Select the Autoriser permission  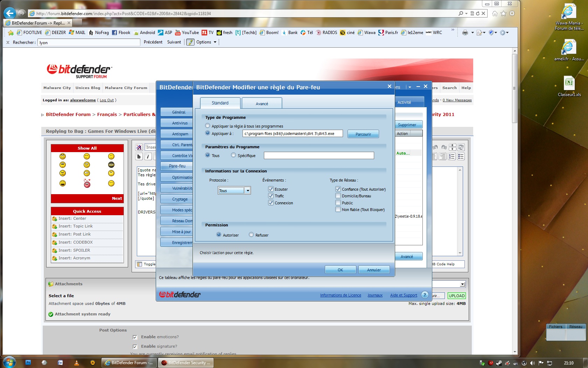[219, 235]
